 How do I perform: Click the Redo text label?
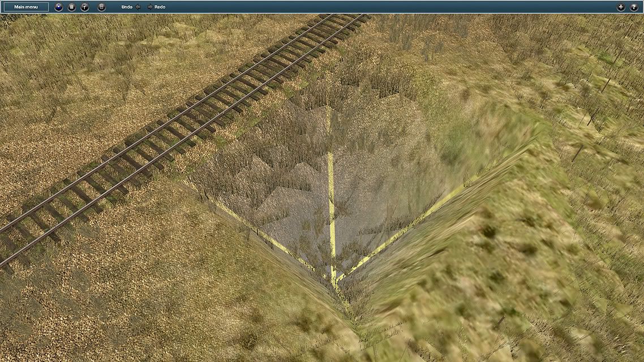(160, 7)
